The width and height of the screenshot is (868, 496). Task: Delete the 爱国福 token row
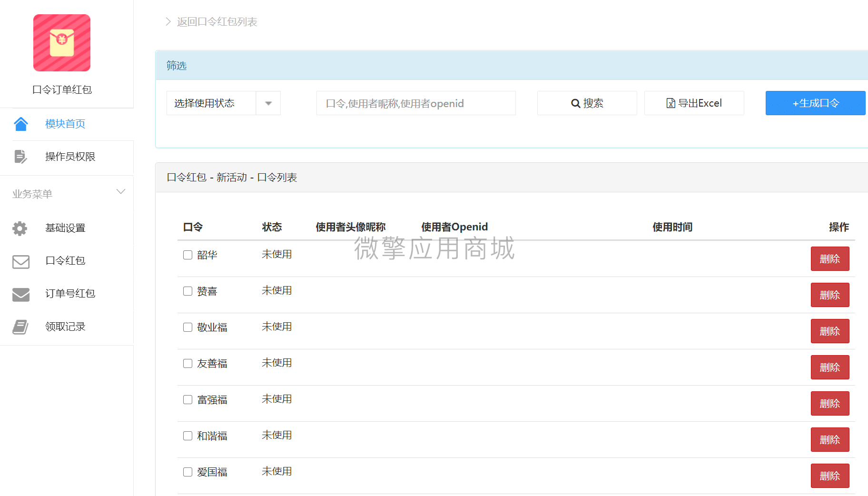coord(830,476)
